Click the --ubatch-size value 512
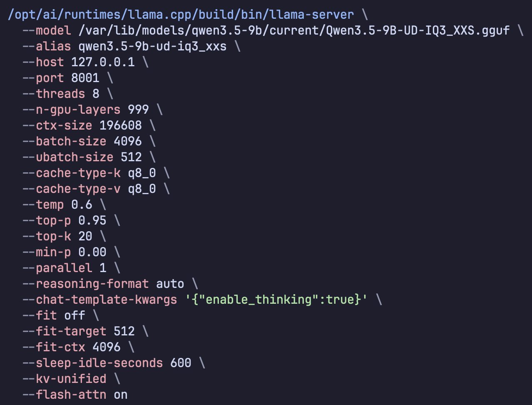The image size is (532, 405). [131, 157]
